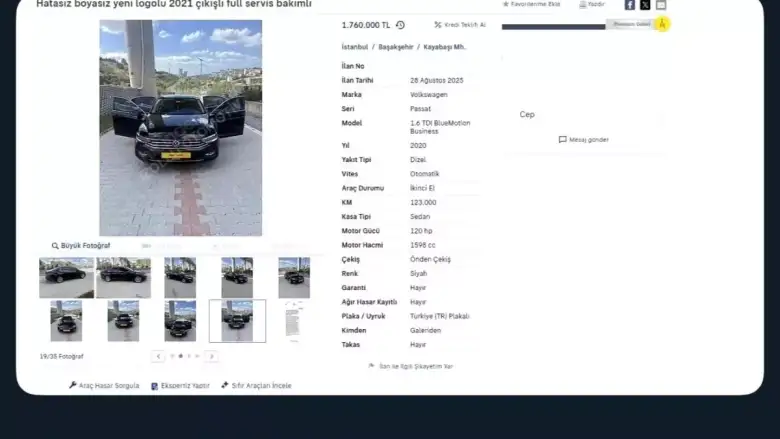The width and height of the screenshot is (780, 439).
Task: Click the main car photo with open doors
Action: [181, 128]
